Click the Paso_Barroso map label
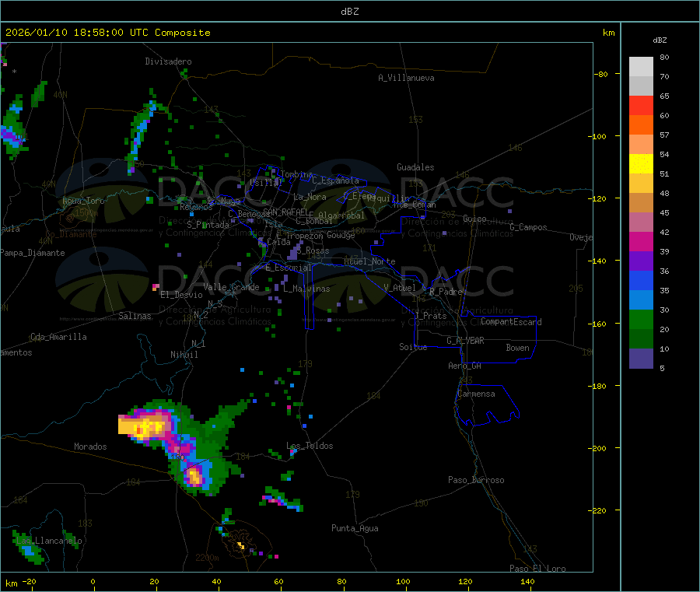 click(476, 480)
